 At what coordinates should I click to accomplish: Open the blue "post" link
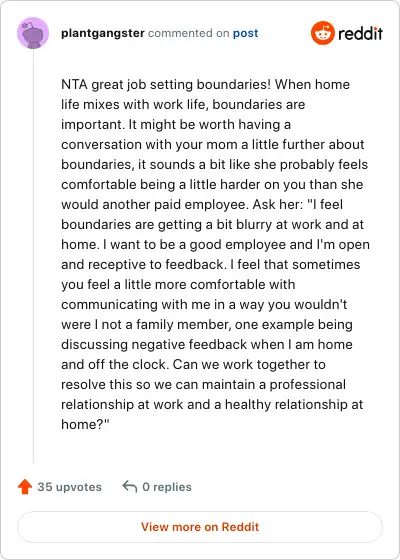coord(245,34)
